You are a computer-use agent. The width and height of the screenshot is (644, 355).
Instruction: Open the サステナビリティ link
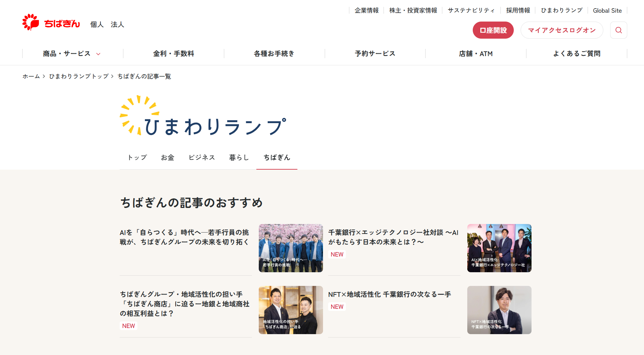(471, 11)
